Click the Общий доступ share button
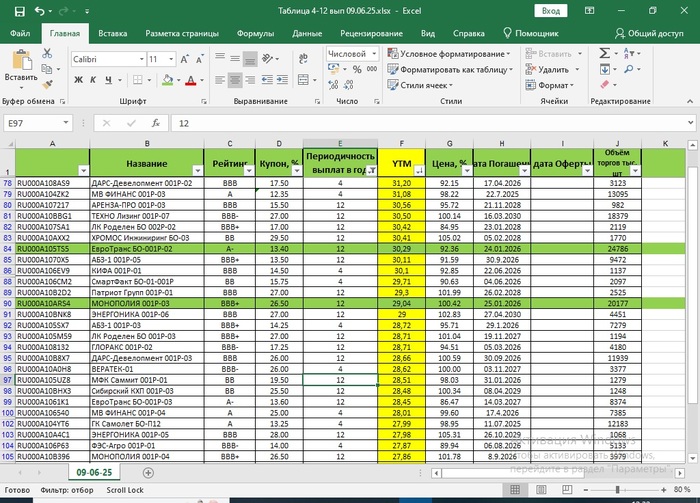 (648, 33)
